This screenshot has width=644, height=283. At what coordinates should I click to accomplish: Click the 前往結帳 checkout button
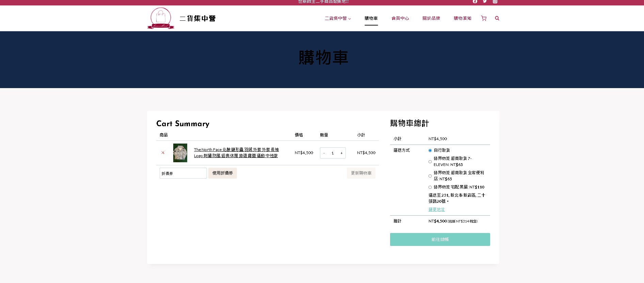(440, 239)
